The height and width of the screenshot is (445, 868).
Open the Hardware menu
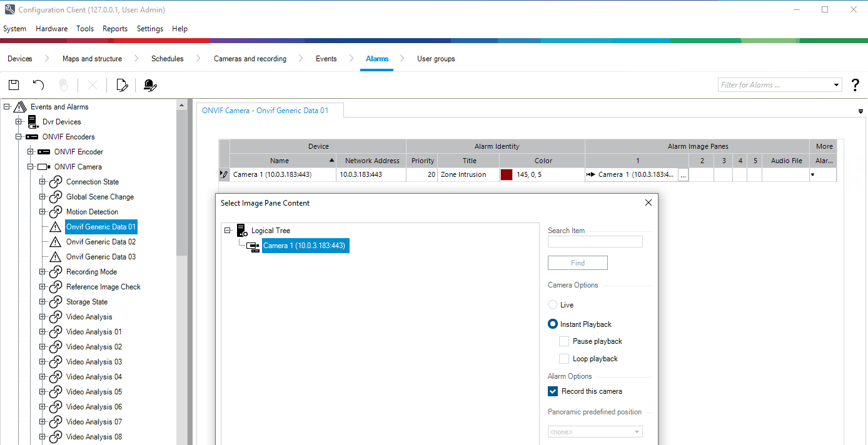point(51,29)
